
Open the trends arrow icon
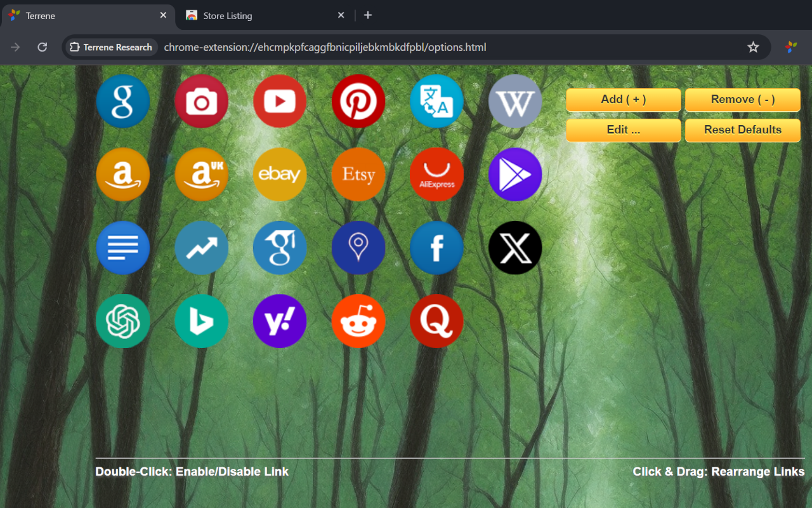[x=201, y=248]
